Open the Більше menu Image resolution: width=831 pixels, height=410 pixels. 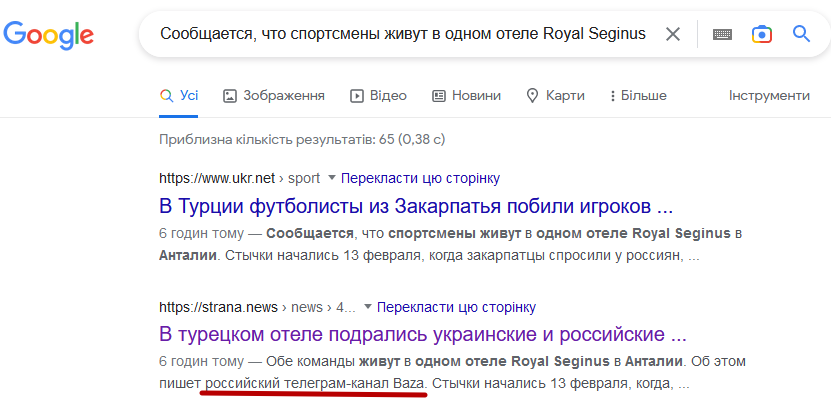click(x=638, y=96)
